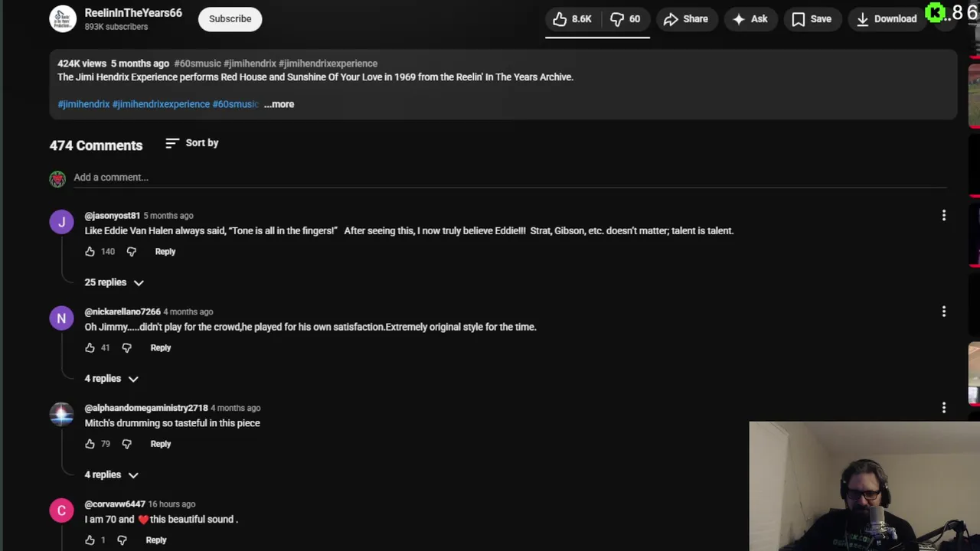Image resolution: width=980 pixels, height=551 pixels.
Task: Reply to the @jasonyost81 comment
Action: click(x=165, y=252)
